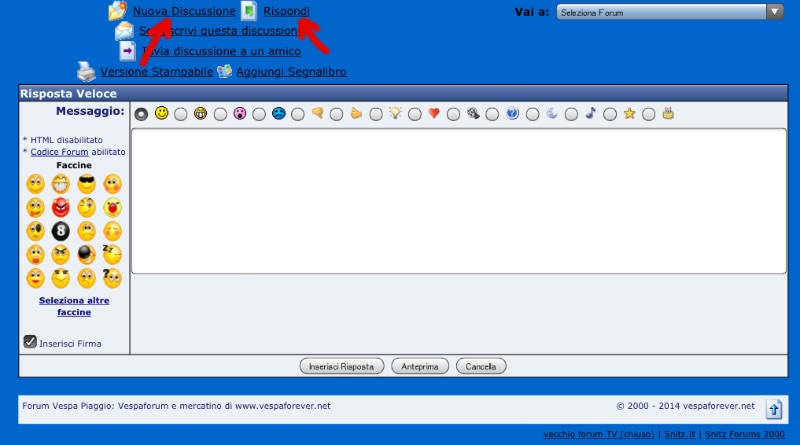Insert the black eight-ball emoticon

coord(61,231)
